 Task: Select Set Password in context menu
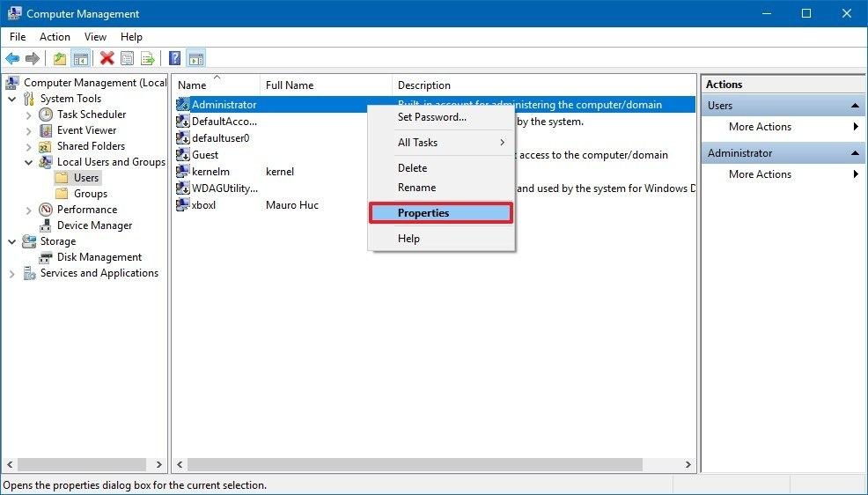click(431, 117)
